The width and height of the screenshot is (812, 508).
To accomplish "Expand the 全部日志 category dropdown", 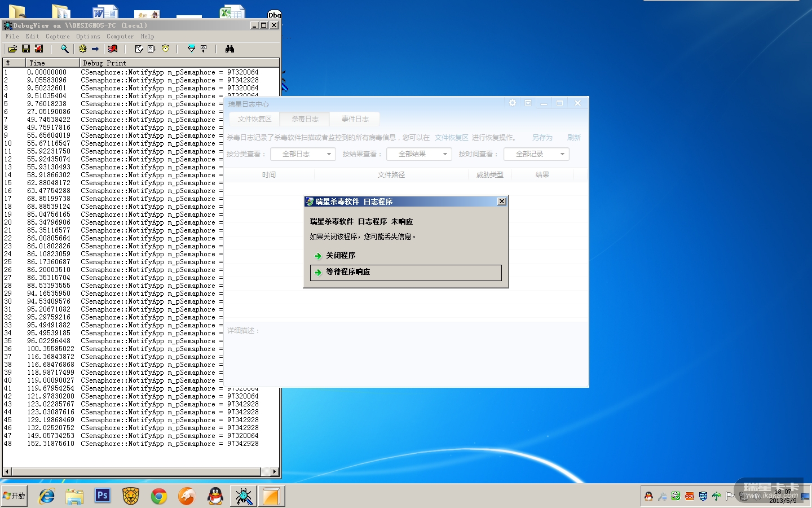I will [x=303, y=154].
